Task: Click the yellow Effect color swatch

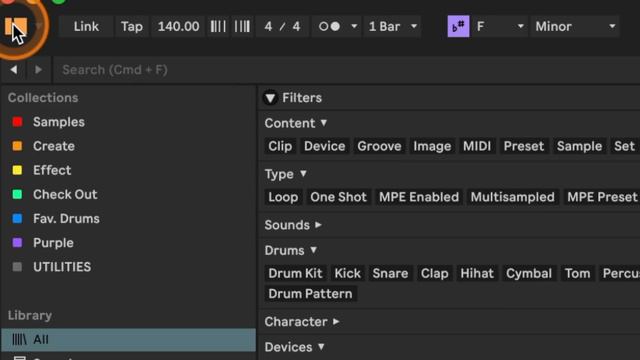Action: click(17, 170)
